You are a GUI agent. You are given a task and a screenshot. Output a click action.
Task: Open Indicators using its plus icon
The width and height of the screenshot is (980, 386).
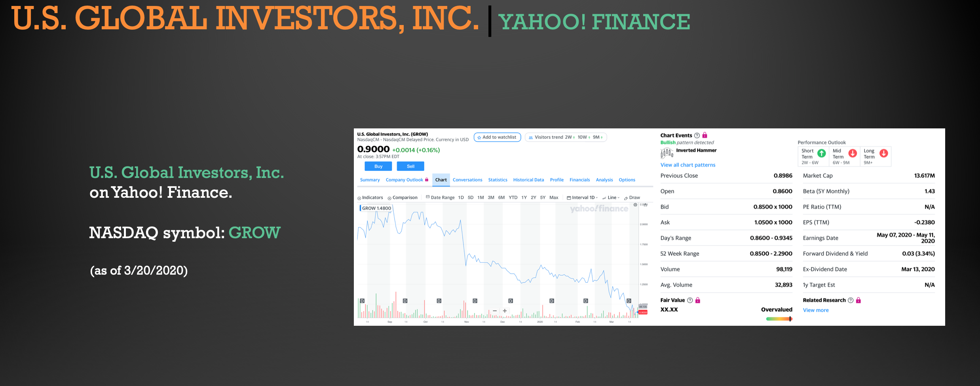pyautogui.click(x=359, y=198)
